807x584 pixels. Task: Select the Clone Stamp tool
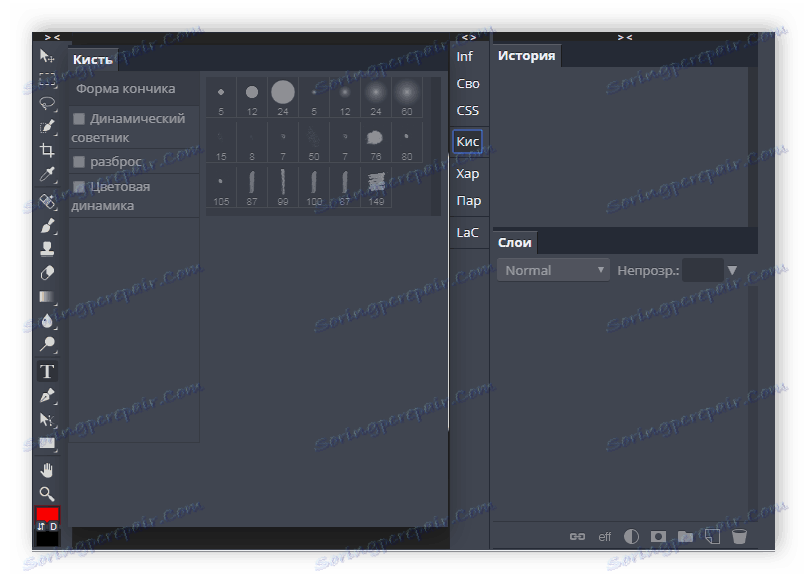click(47, 249)
